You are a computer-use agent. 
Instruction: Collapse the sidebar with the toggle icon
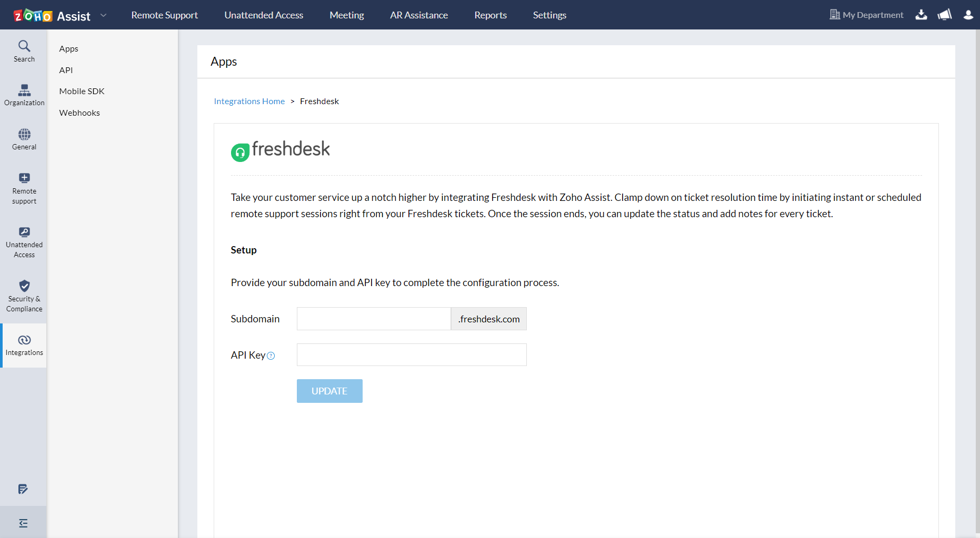pyautogui.click(x=23, y=523)
